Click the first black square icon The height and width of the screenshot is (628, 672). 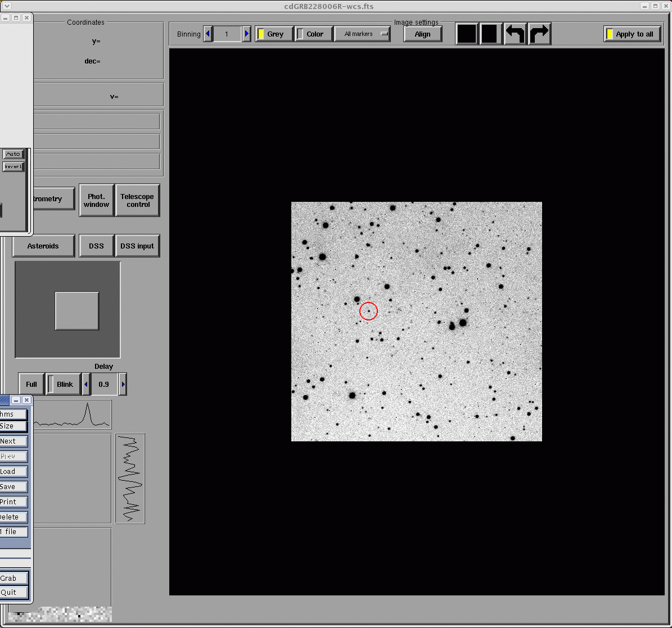coord(467,34)
